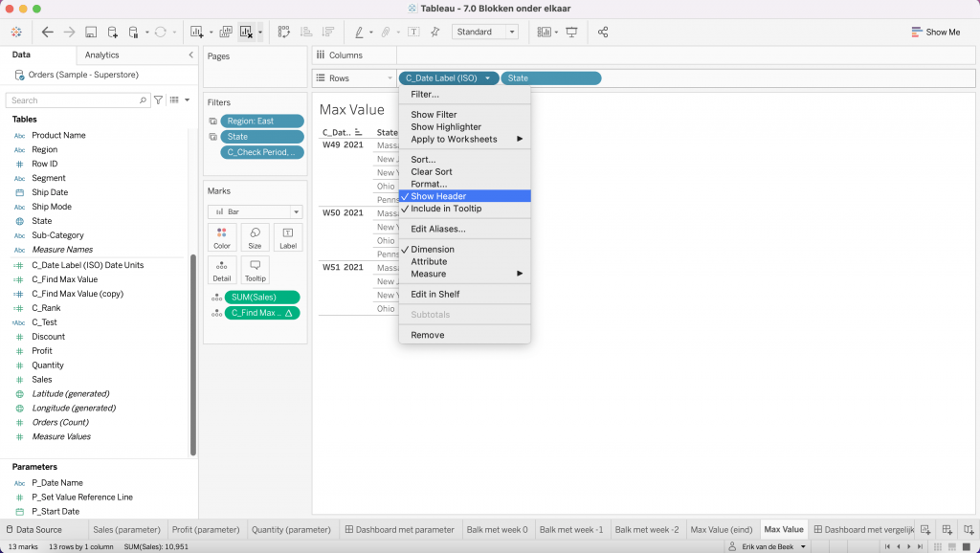Image resolution: width=980 pixels, height=553 pixels.
Task: Open Presentation Mode from the toolbar
Action: tap(572, 32)
